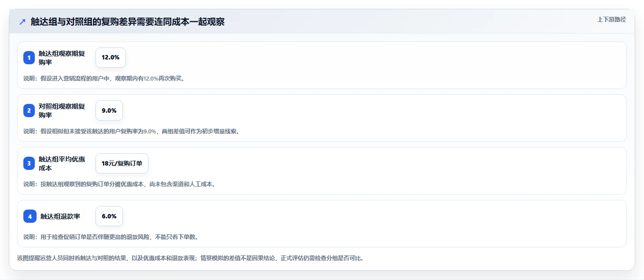
Task: Click the arrow icon beside the title
Action: [x=22, y=22]
